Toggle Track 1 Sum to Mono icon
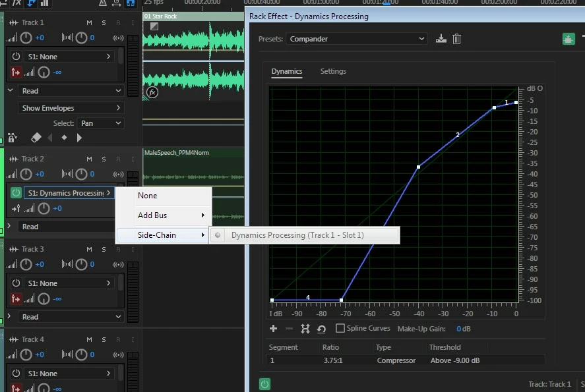This screenshot has height=392, width=585. [118, 38]
